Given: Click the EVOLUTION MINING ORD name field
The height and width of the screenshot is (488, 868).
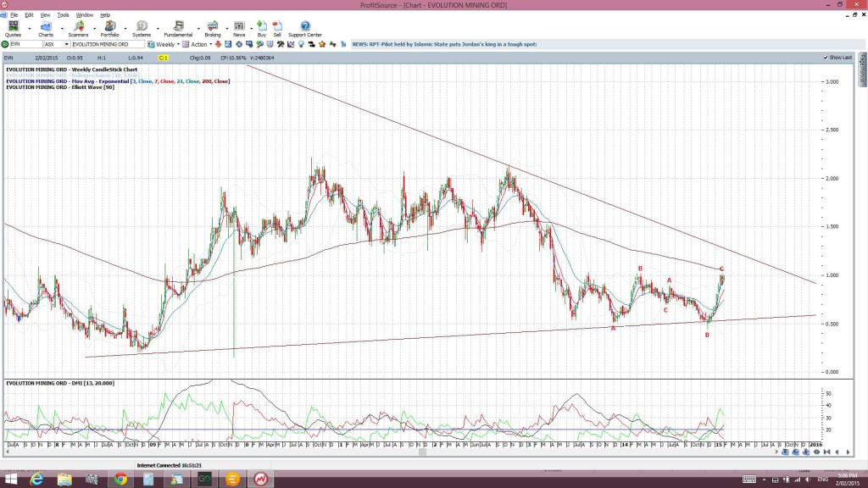Looking at the screenshot, I should 108,44.
